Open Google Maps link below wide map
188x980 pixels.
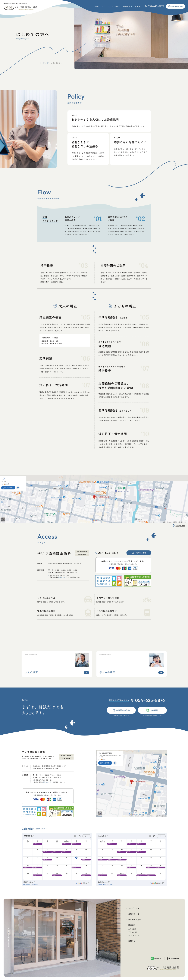pos(179,525)
